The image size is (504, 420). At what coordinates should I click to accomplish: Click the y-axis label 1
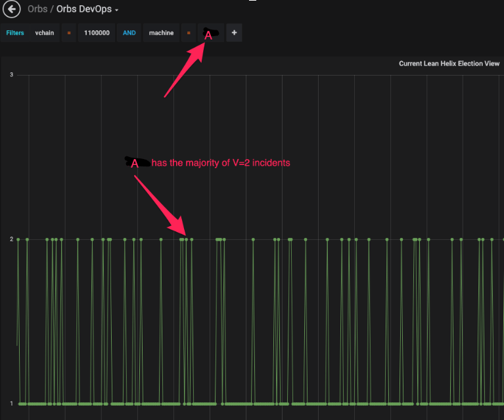click(x=12, y=404)
